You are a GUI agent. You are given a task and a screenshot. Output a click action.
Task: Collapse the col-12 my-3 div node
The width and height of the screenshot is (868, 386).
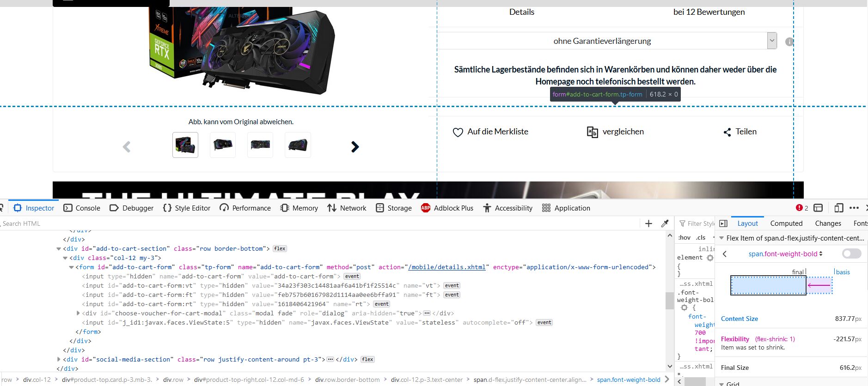tap(65, 258)
